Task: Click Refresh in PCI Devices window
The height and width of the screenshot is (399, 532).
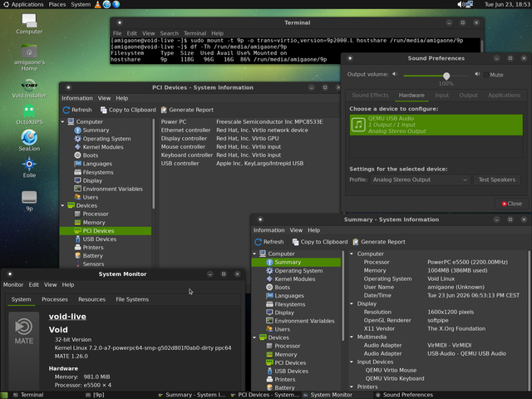Action: (x=77, y=110)
